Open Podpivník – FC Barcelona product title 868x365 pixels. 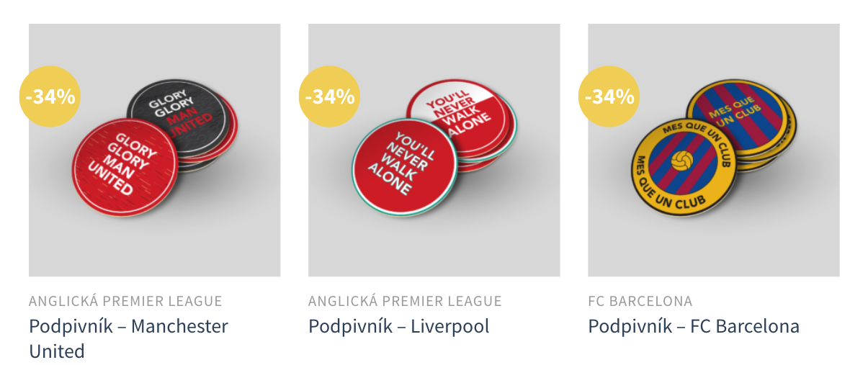point(694,326)
